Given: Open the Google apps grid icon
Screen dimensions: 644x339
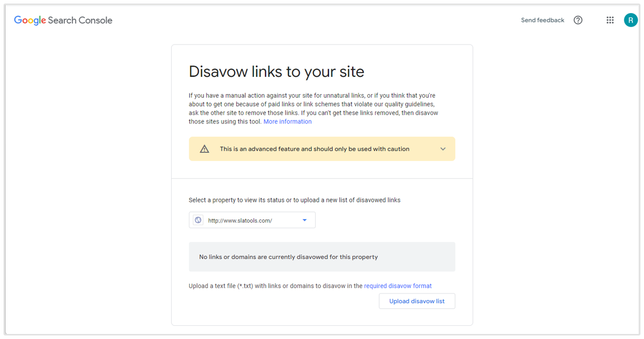Looking at the screenshot, I should coord(610,20).
